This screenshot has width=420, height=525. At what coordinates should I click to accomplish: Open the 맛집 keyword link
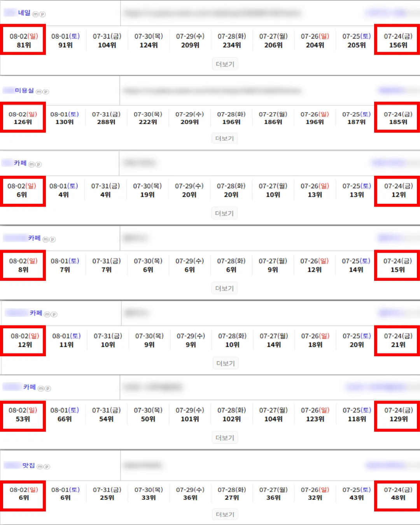tap(28, 465)
